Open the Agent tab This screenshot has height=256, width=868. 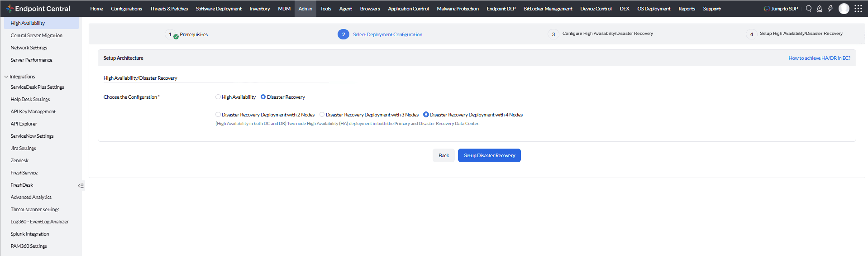[345, 9]
